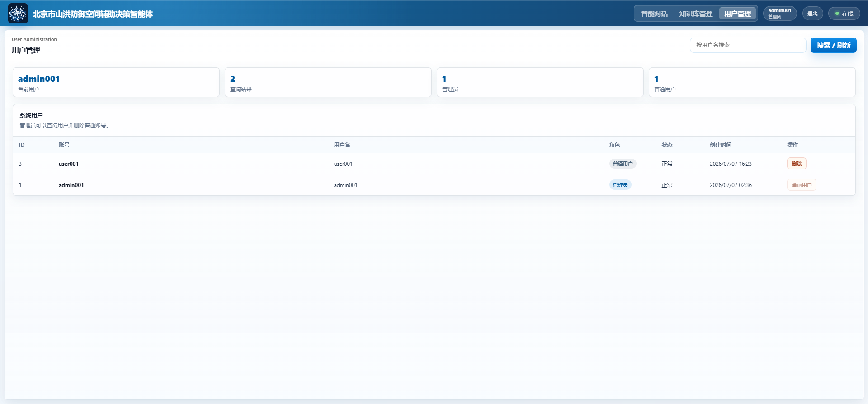
Task: Click the 角色 column header
Action: tap(614, 145)
